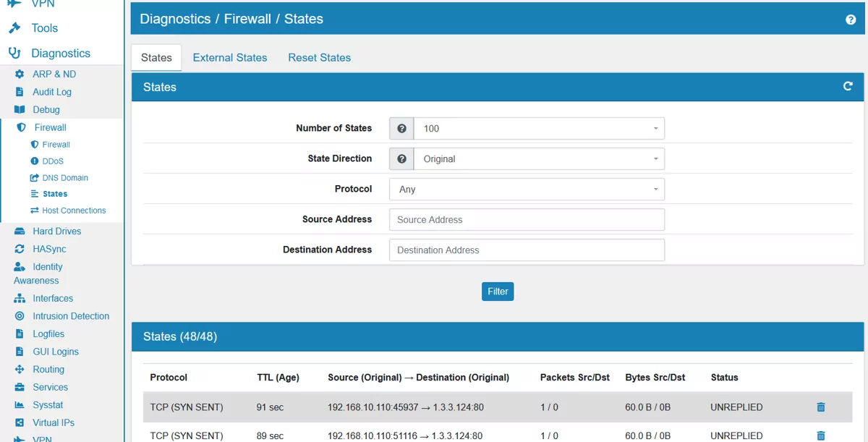Open the Protocol dropdown set to Any

(527, 190)
